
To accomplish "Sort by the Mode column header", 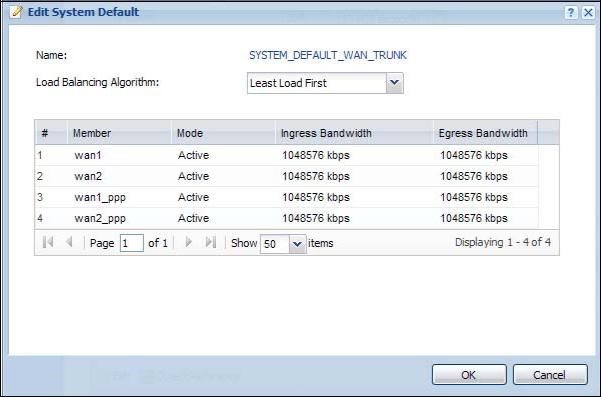I will click(x=223, y=133).
